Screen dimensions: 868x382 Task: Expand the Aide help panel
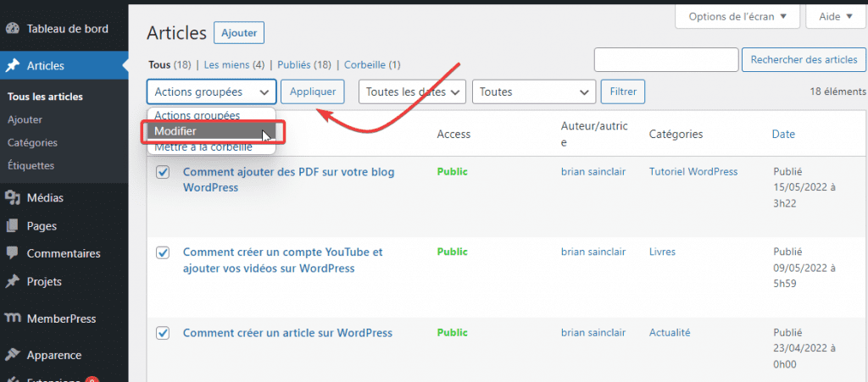(x=837, y=17)
